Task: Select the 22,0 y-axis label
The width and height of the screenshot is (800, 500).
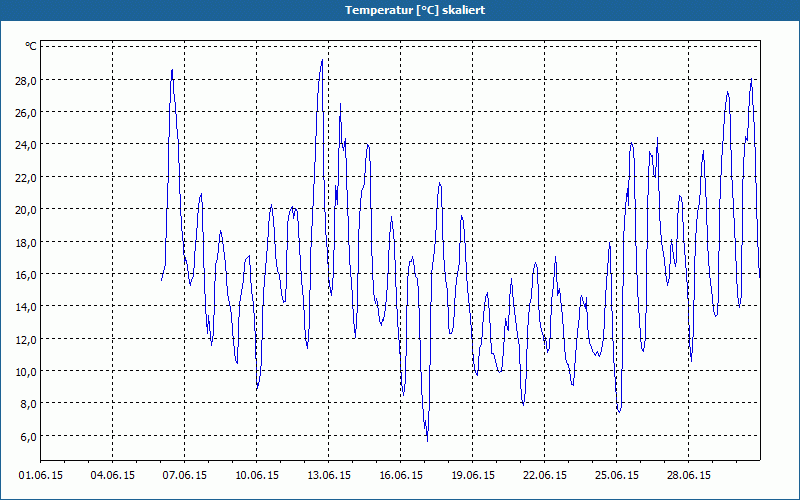Action: point(26,178)
